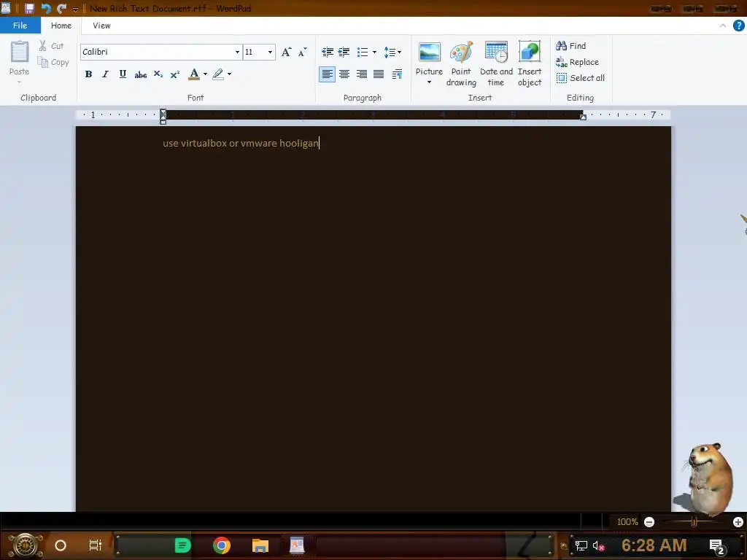This screenshot has width=747, height=560.
Task: Click the Paste clipboard icon
Action: point(20,52)
